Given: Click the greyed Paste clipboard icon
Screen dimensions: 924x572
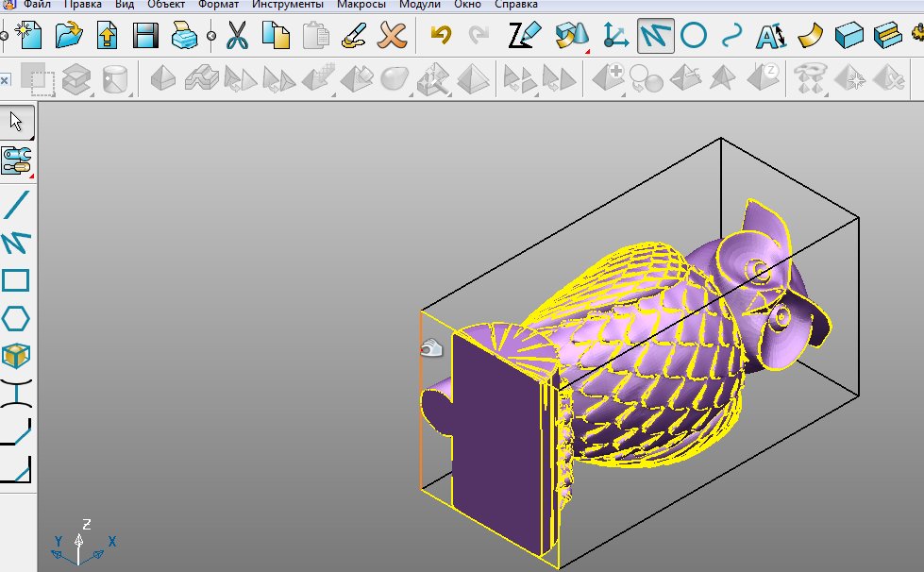Looking at the screenshot, I should coord(316,35).
